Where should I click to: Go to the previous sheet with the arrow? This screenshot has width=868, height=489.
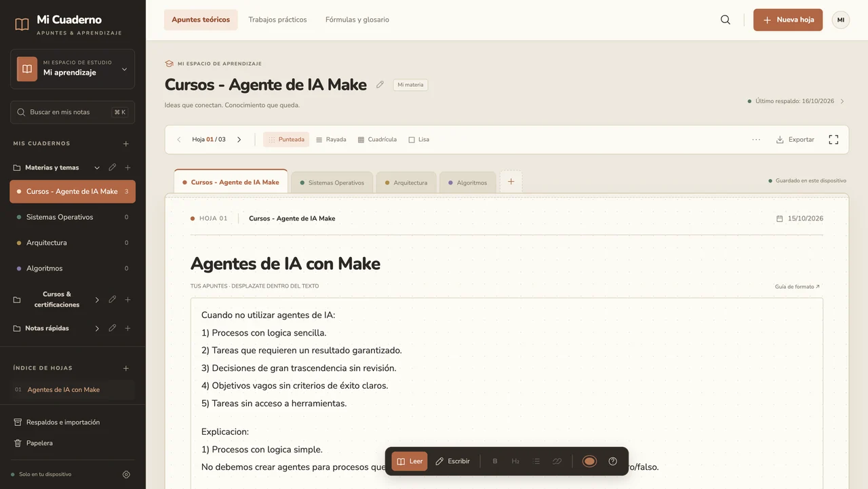pyautogui.click(x=179, y=140)
